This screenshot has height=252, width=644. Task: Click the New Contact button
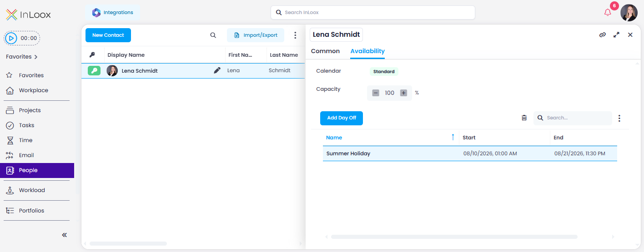pyautogui.click(x=108, y=35)
